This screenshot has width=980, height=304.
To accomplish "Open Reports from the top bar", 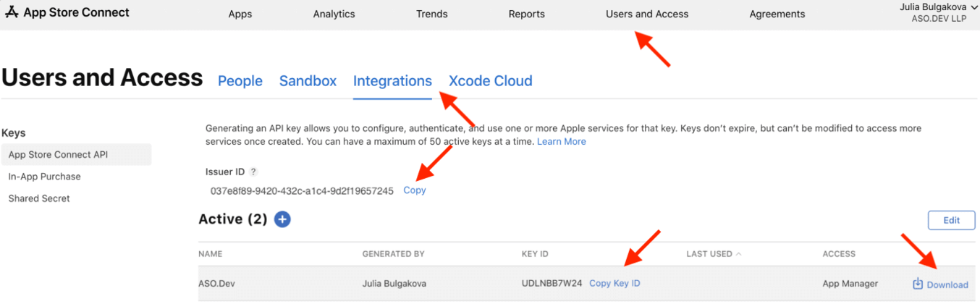I will 526,14.
